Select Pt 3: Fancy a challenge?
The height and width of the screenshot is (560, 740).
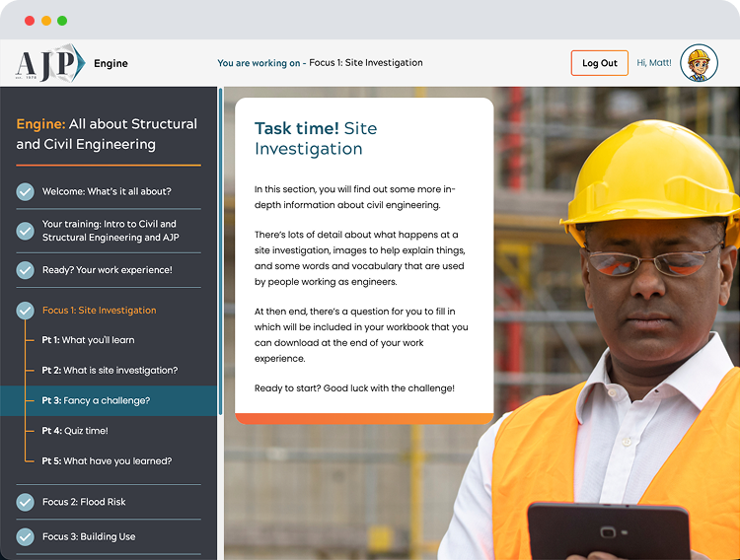click(x=96, y=401)
